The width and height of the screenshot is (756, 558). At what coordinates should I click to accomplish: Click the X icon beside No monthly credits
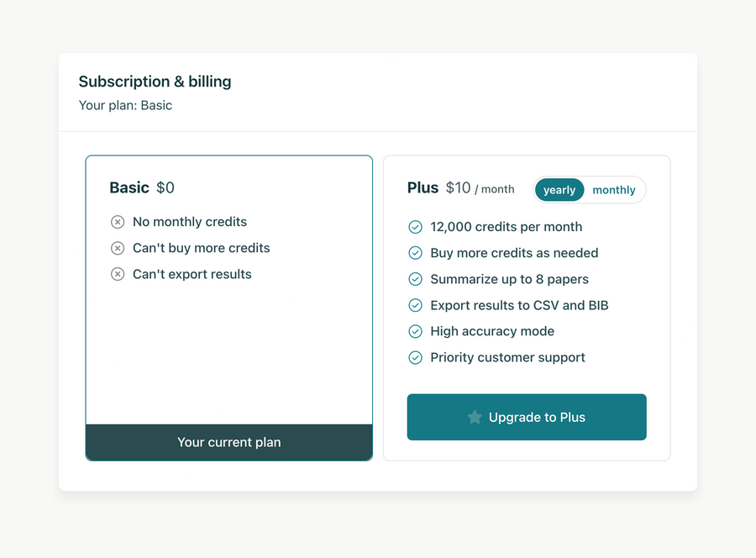(118, 222)
